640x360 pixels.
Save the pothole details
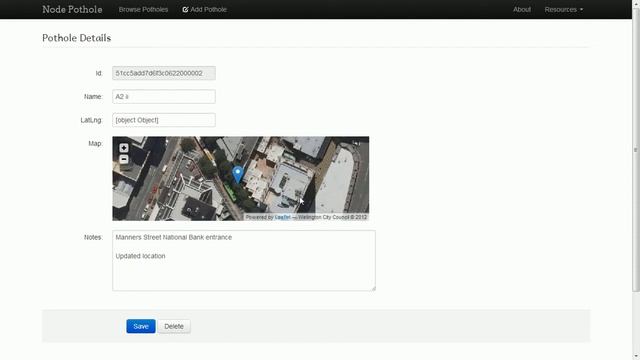point(141,326)
